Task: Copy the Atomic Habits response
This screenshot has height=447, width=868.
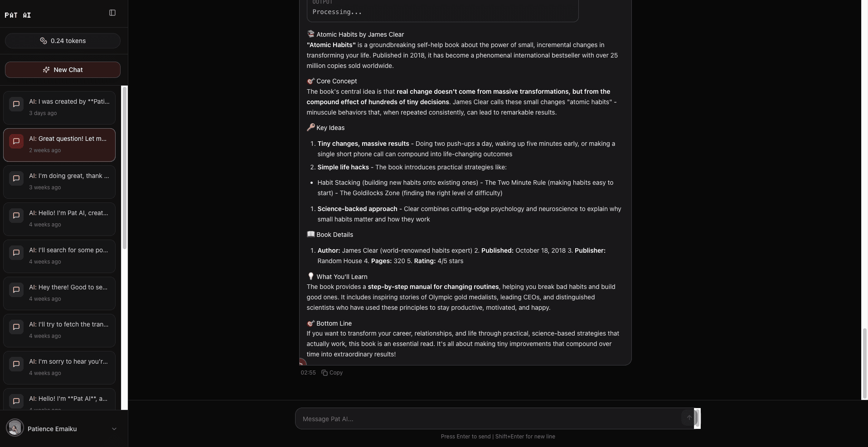Action: coord(332,373)
